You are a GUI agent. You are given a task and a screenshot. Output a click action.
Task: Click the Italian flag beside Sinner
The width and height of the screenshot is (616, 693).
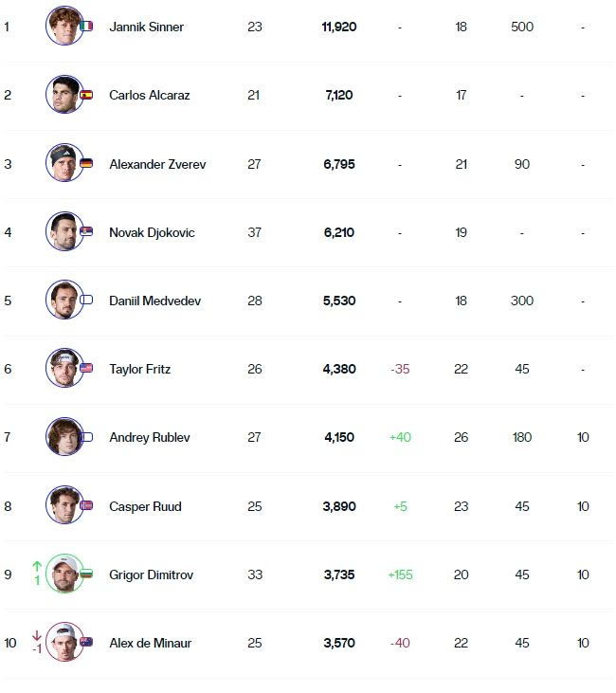[86, 27]
